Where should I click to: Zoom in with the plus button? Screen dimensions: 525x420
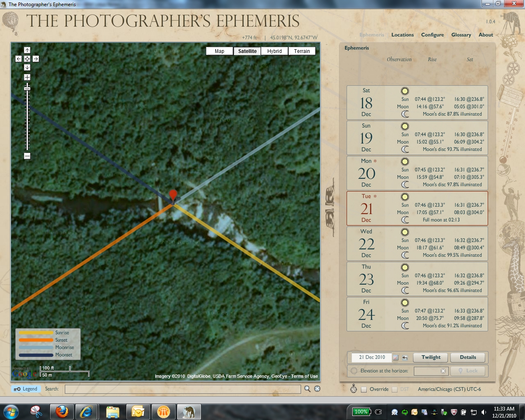(x=27, y=77)
